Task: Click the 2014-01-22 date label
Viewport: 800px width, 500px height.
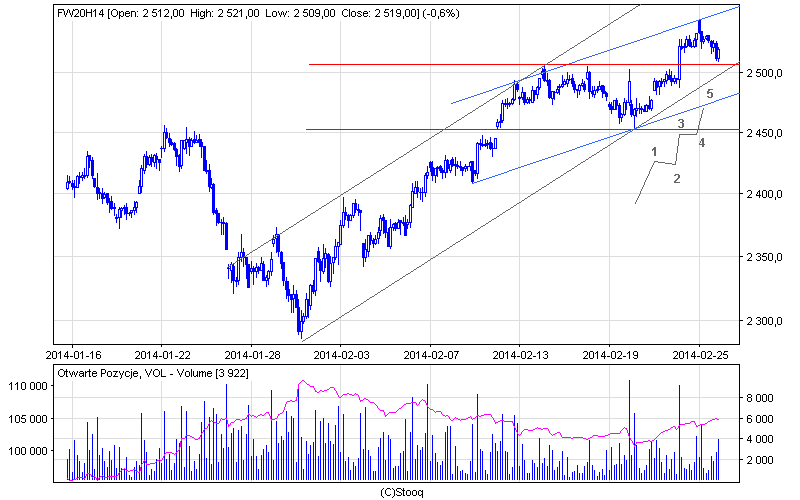Action: [x=163, y=355]
